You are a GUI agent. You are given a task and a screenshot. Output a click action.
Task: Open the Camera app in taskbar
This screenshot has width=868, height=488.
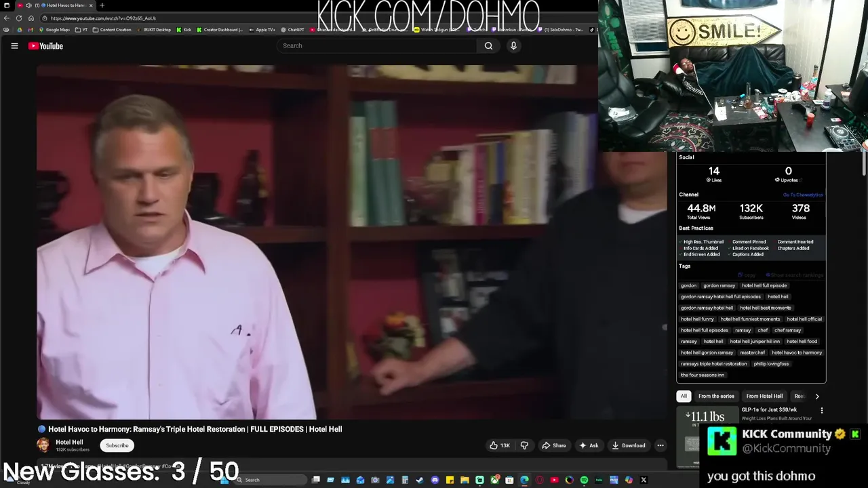[375, 480]
